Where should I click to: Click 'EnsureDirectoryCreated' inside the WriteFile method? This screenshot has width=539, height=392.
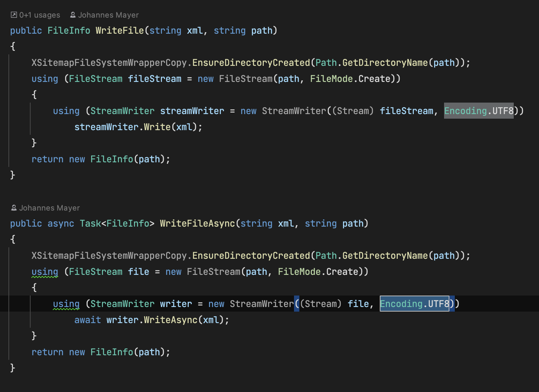pos(251,63)
